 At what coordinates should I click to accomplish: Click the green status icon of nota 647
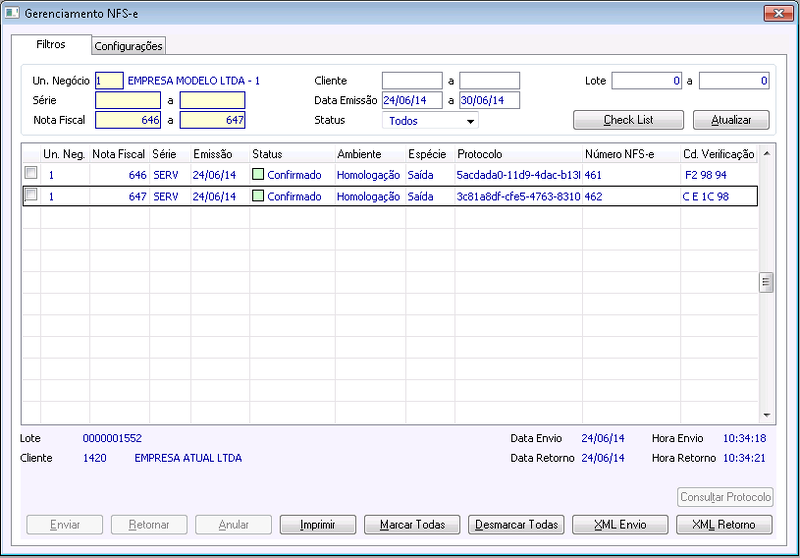pos(258,196)
